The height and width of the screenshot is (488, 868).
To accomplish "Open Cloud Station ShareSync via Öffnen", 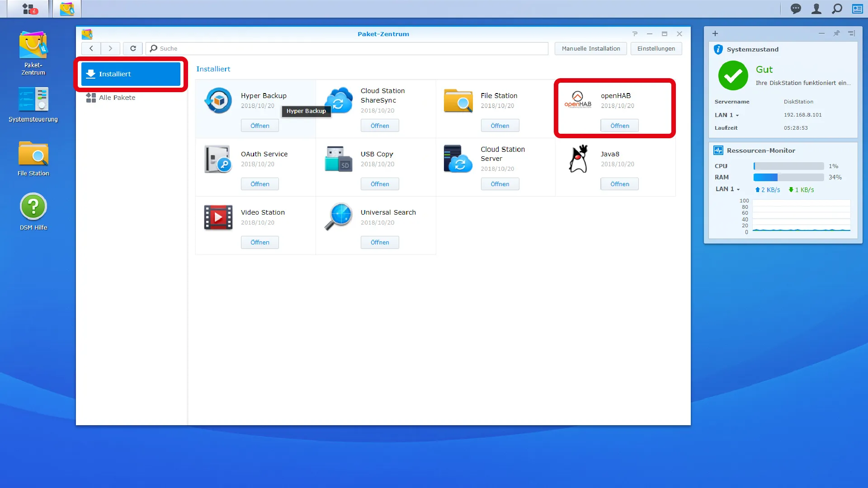I will 380,126.
